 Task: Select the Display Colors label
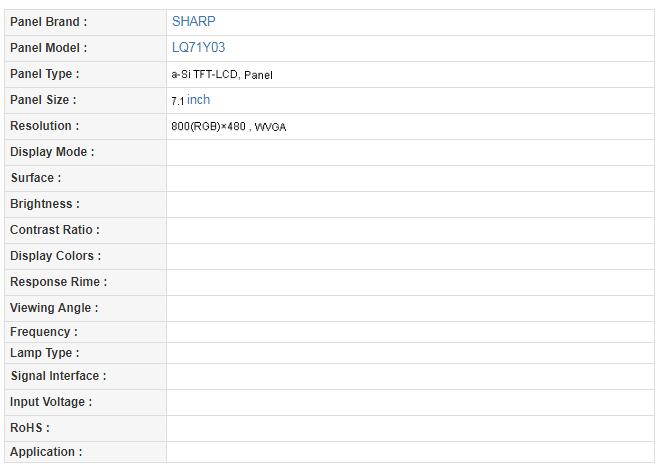(55, 256)
